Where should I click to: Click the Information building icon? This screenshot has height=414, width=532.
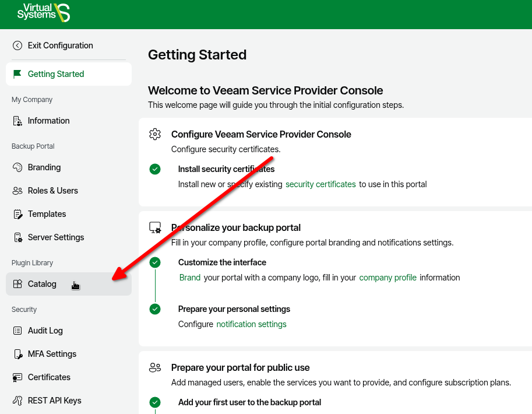[17, 121]
